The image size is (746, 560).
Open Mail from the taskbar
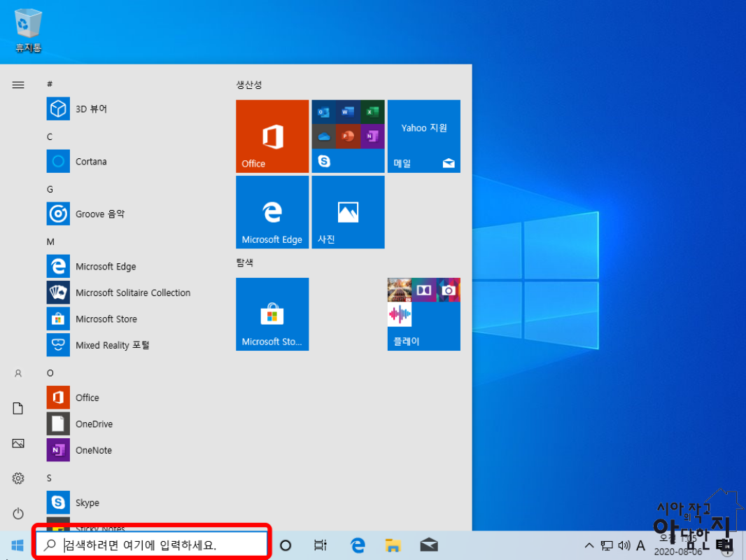click(x=429, y=545)
